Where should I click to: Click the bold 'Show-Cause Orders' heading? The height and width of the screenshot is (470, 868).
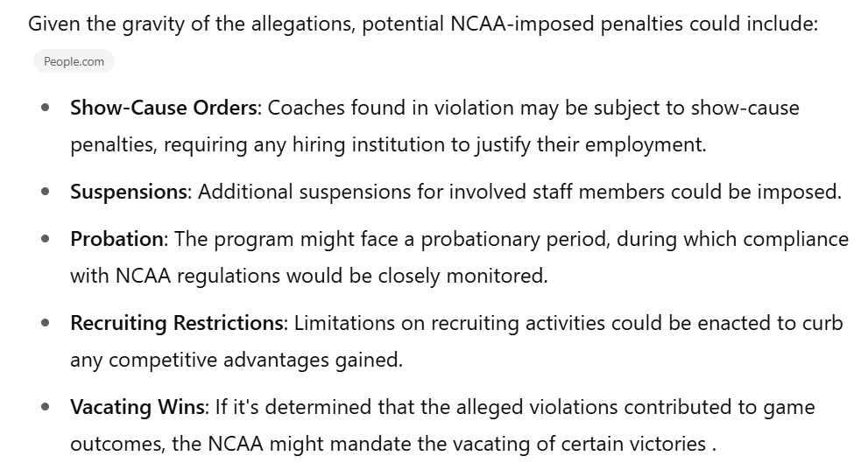pyautogui.click(x=163, y=108)
